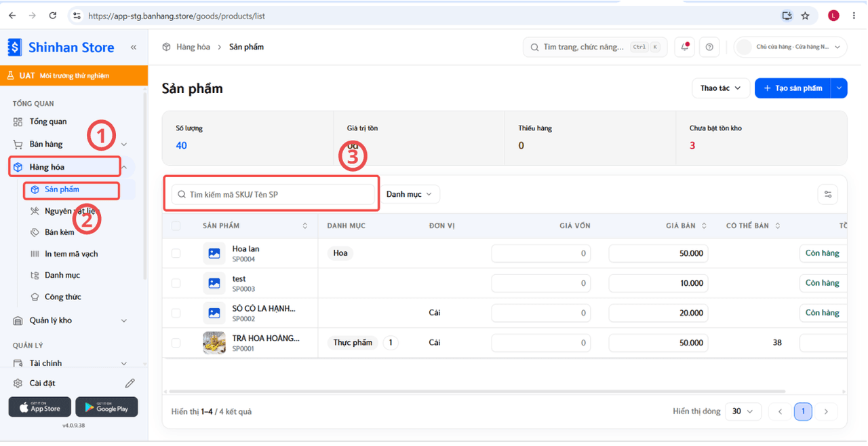This screenshot has height=446, width=868.
Task: Go to pagination page 1
Action: point(803,411)
